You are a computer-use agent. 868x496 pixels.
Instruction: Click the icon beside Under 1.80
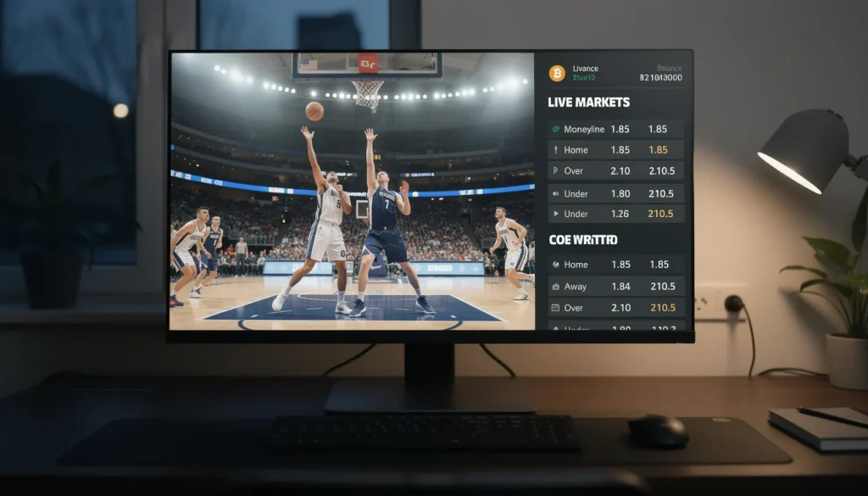point(556,194)
